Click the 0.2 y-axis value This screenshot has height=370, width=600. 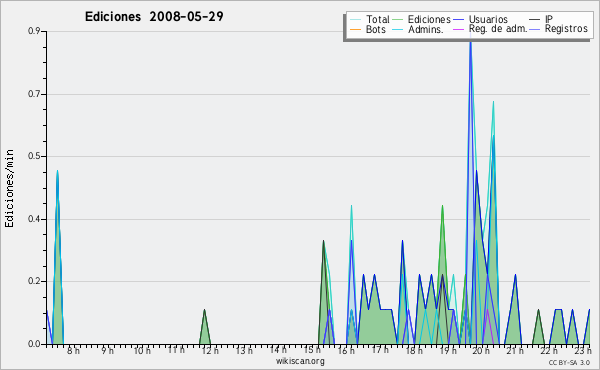click(x=34, y=281)
